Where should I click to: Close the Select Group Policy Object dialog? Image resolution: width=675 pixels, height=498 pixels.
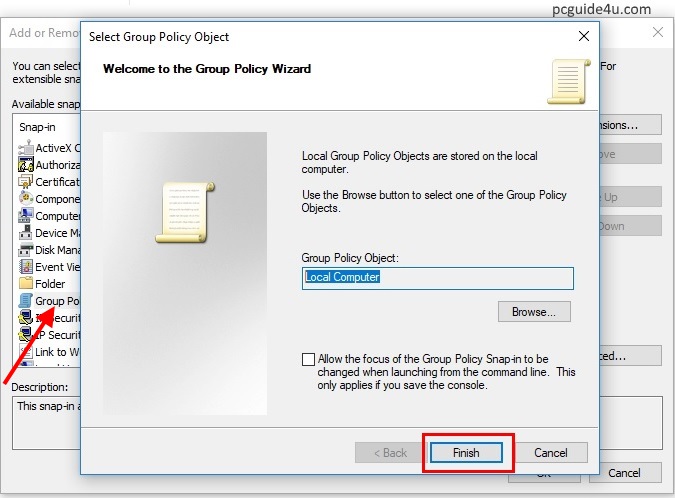(584, 36)
